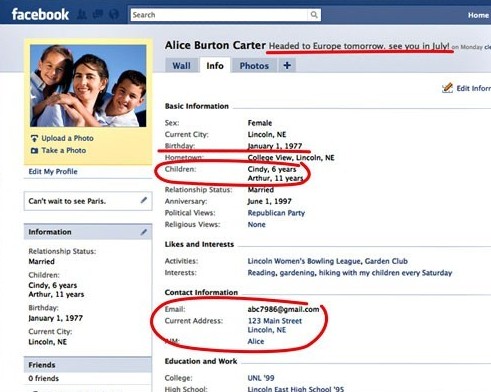Switch to the Wall tab

pyautogui.click(x=181, y=66)
